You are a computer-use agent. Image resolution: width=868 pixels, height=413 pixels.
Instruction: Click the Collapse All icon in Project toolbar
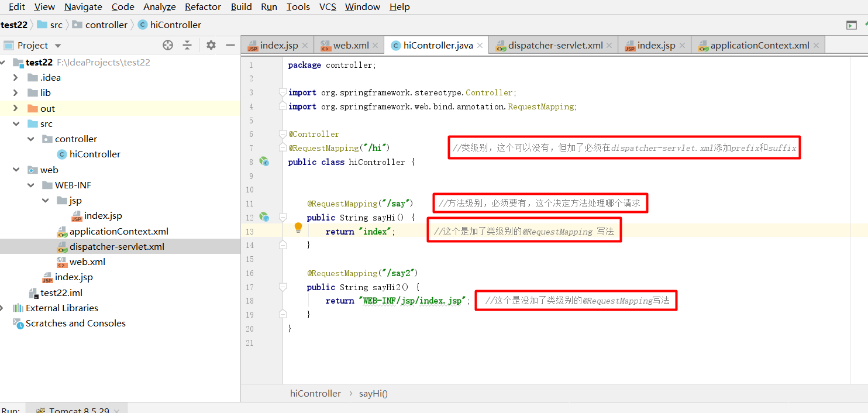(x=188, y=45)
